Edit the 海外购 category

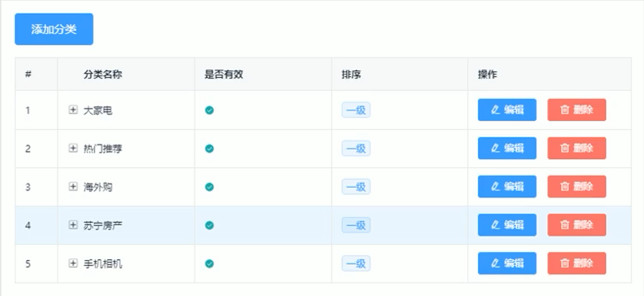coord(507,187)
